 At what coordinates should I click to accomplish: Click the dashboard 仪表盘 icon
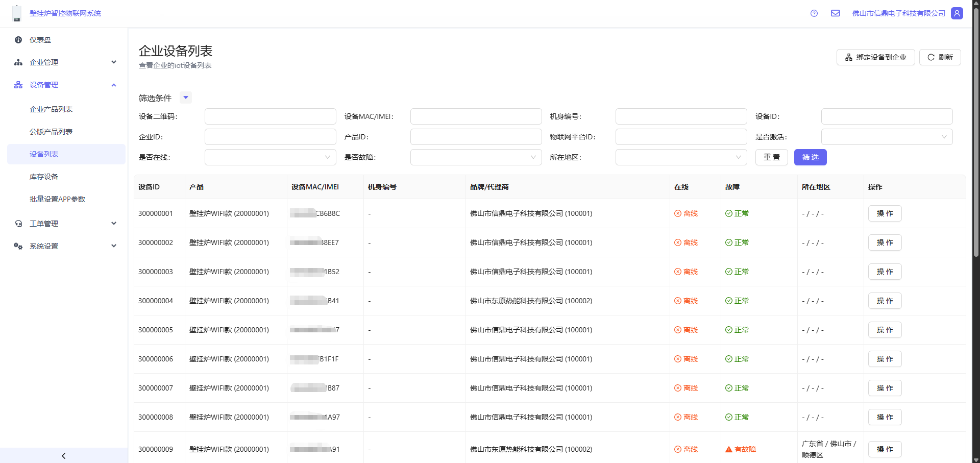[x=18, y=40]
